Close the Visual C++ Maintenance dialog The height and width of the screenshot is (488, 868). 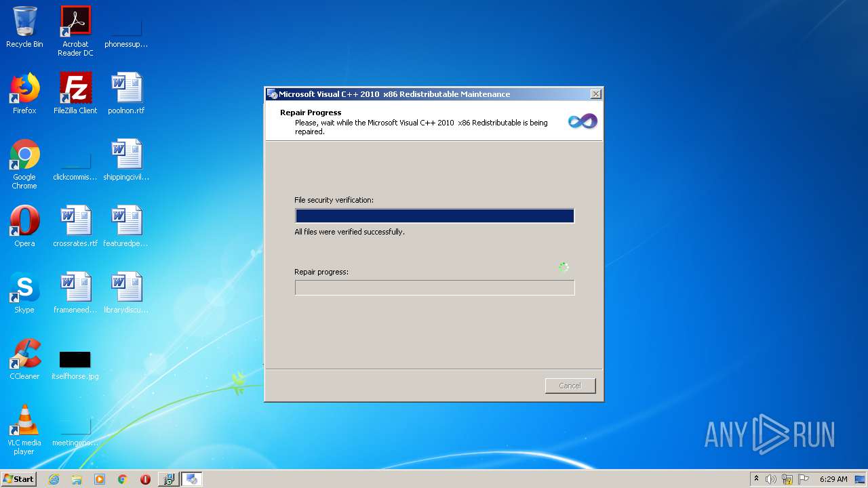pos(595,94)
